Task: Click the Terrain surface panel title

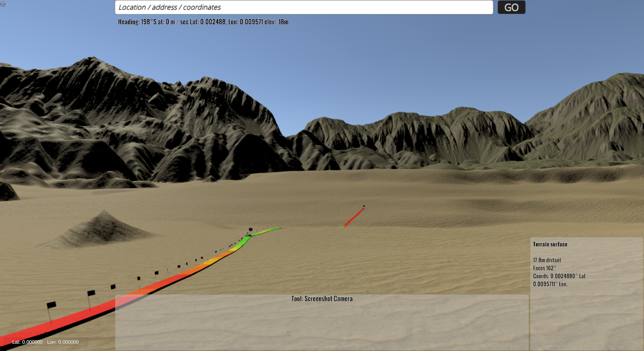Action: pyautogui.click(x=550, y=244)
